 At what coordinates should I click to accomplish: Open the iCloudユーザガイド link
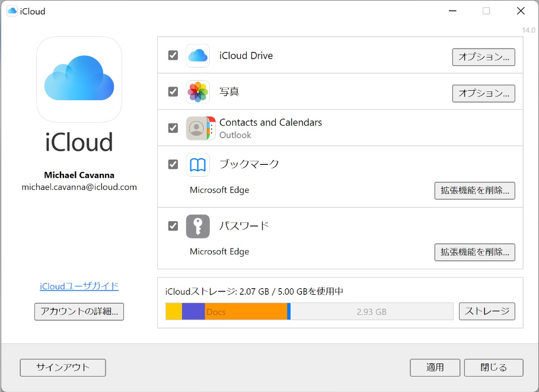(79, 286)
